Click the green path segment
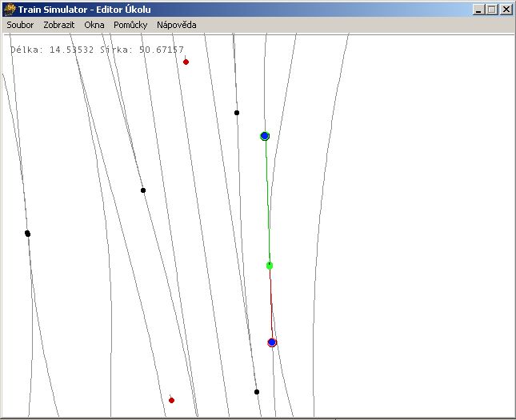The width and height of the screenshot is (516, 420). click(267, 200)
